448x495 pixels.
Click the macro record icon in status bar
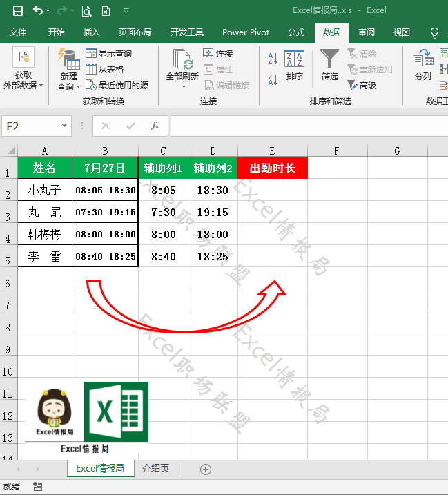37,487
